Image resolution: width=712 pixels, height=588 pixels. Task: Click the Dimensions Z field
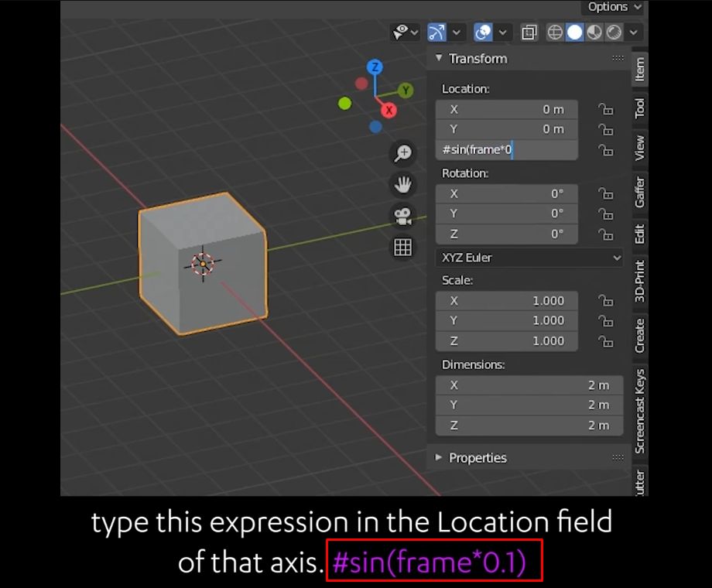[529, 426]
